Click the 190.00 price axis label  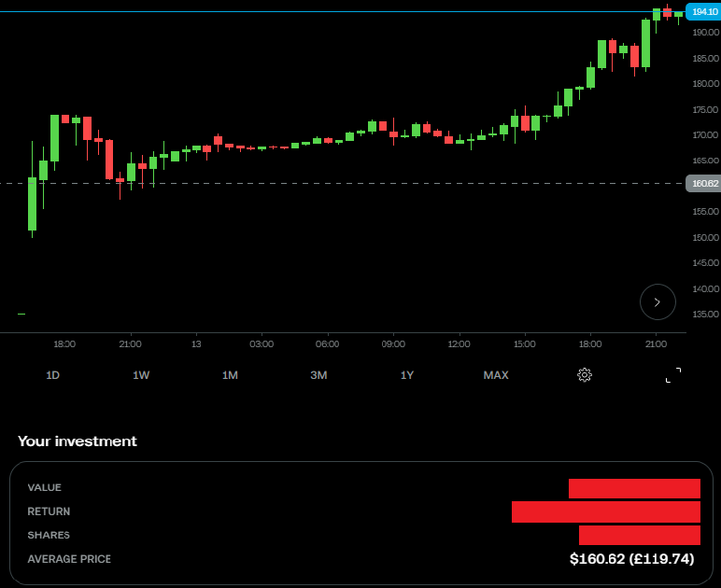click(x=706, y=32)
